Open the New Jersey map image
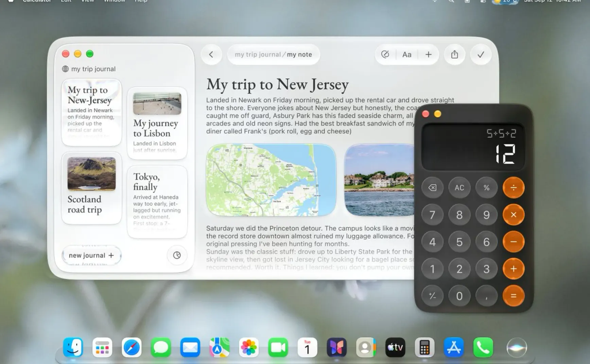The height and width of the screenshot is (364, 590). (271, 180)
